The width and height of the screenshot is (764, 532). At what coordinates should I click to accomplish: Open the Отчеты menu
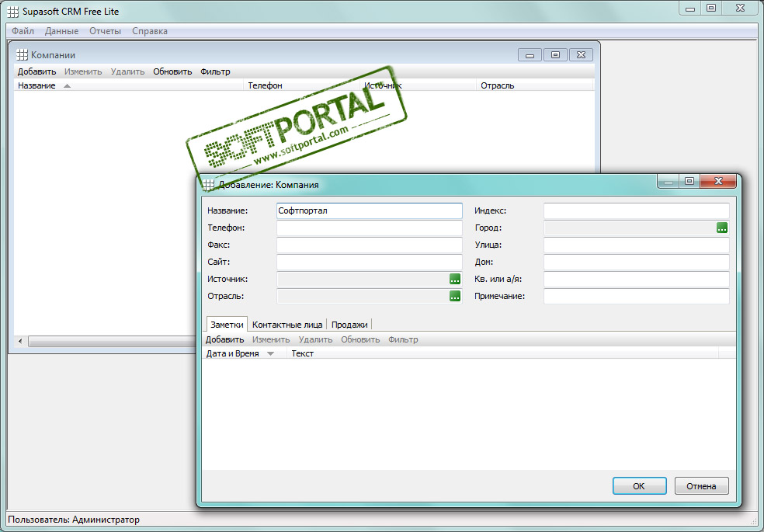click(x=106, y=31)
